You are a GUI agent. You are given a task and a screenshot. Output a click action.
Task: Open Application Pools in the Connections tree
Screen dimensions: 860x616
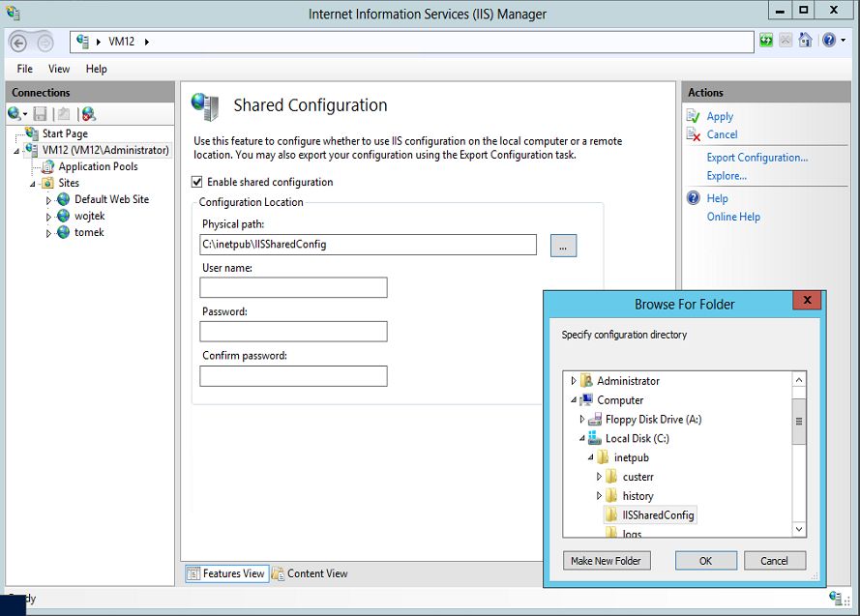pos(98,166)
